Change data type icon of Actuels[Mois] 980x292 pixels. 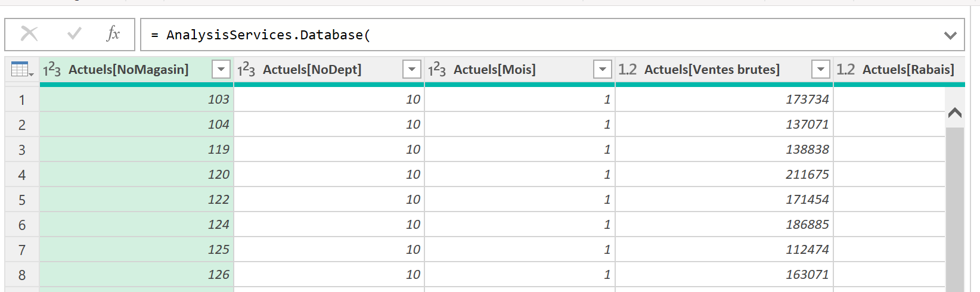click(x=436, y=70)
